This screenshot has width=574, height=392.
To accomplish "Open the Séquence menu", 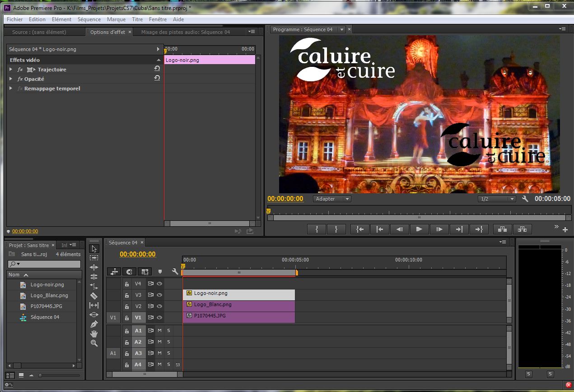I will point(89,19).
